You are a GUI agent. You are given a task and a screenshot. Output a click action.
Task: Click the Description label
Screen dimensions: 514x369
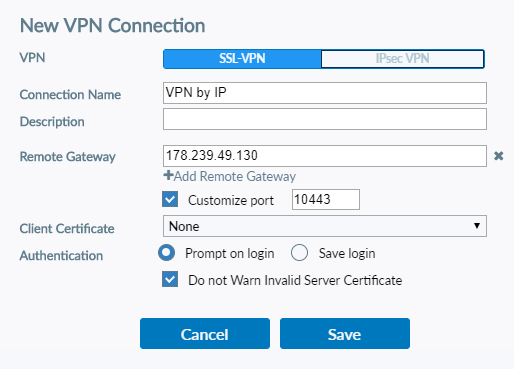52,122
